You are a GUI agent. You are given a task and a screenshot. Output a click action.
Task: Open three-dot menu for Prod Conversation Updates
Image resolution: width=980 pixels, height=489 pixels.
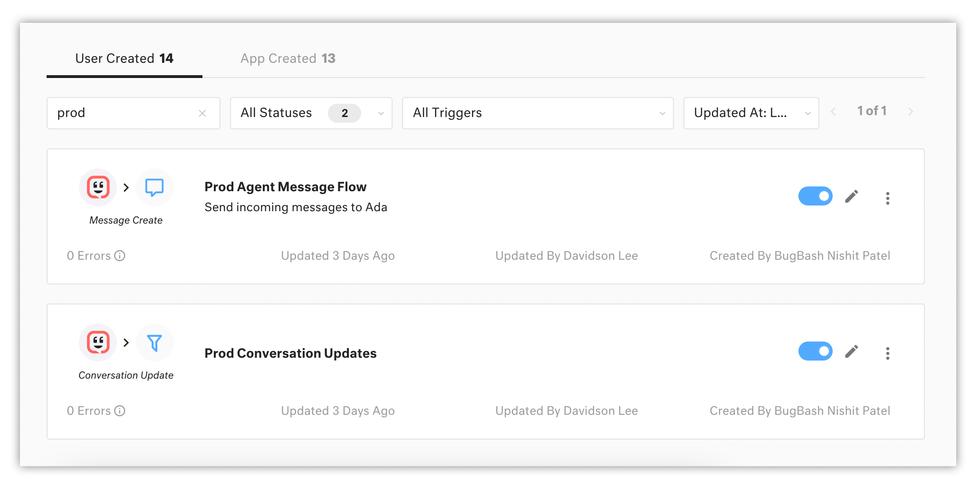887,353
